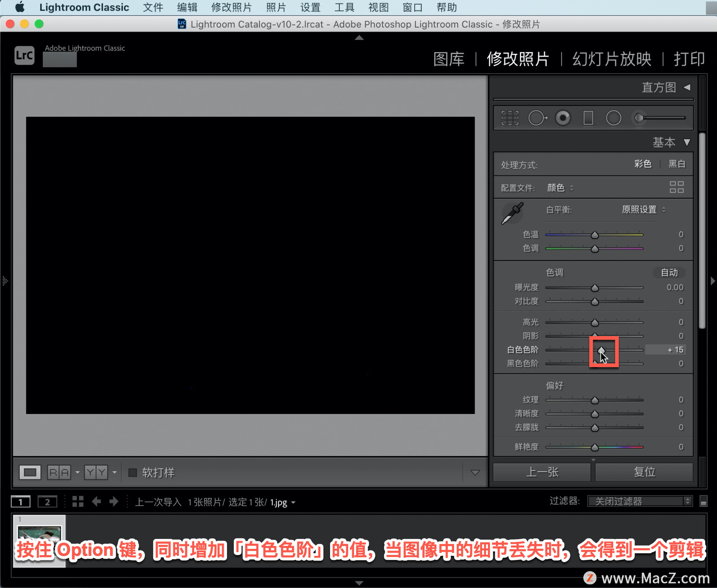
Task: Open the 工具 menu
Action: (344, 7)
